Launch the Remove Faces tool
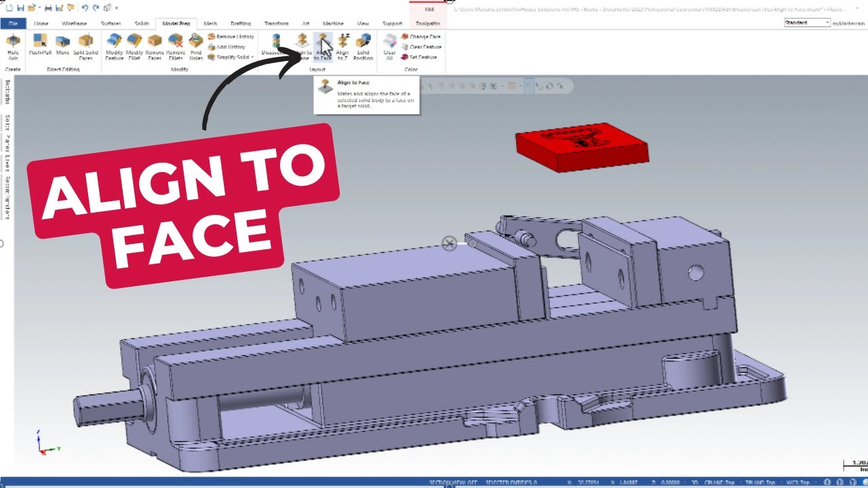Image resolution: width=868 pixels, height=488 pixels. click(155, 47)
